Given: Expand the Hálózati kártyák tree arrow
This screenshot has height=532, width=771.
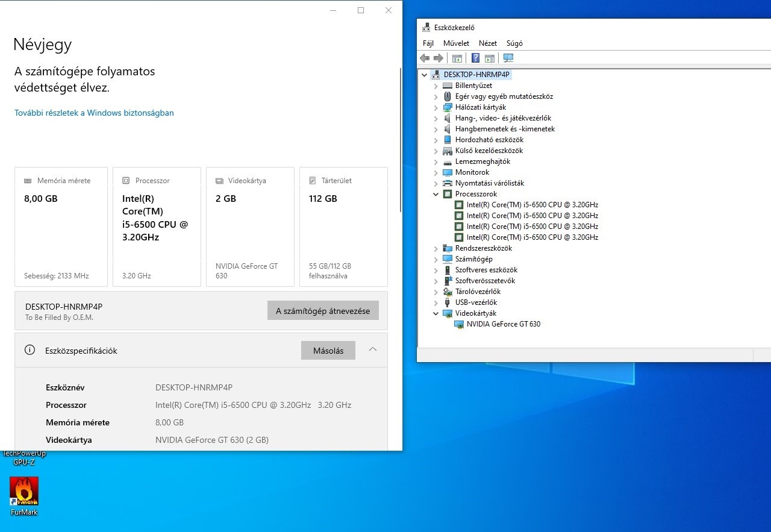Looking at the screenshot, I should pos(436,107).
